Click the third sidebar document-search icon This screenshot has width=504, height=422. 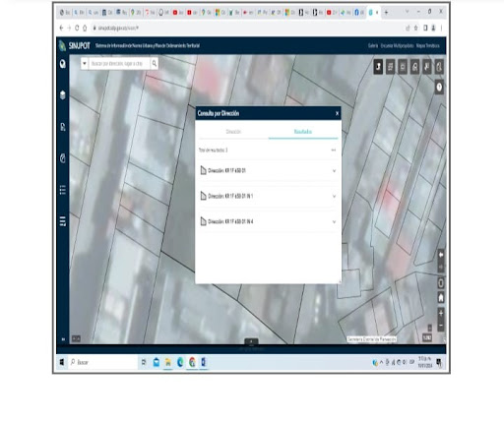tap(63, 127)
